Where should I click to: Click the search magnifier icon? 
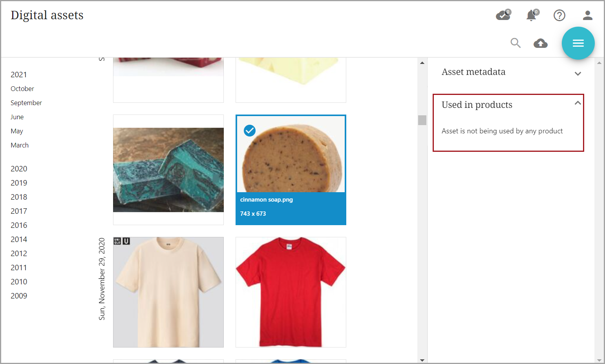515,43
